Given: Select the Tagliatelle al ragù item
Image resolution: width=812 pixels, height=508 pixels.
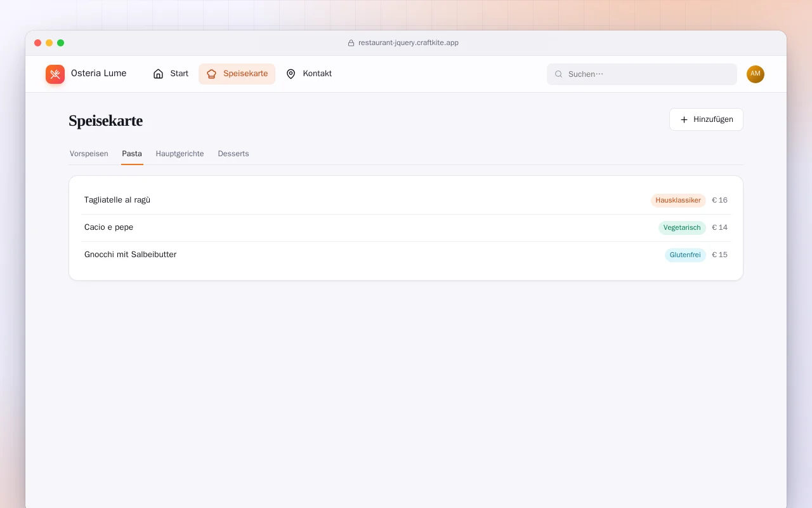Looking at the screenshot, I should point(406,201).
